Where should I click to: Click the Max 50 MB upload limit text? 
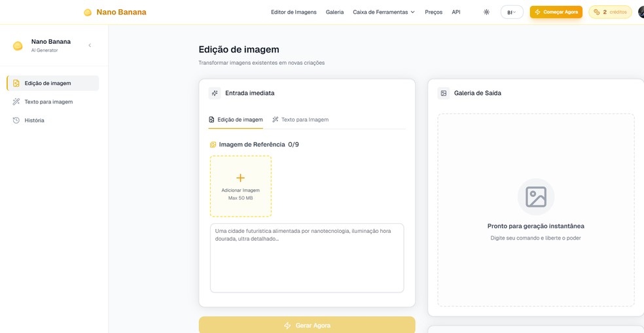pyautogui.click(x=240, y=198)
